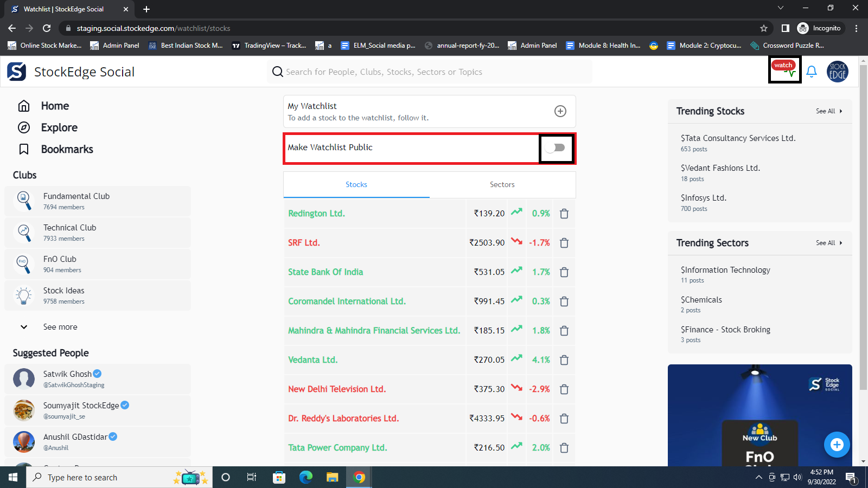Select the Explore compass icon

coord(24,127)
